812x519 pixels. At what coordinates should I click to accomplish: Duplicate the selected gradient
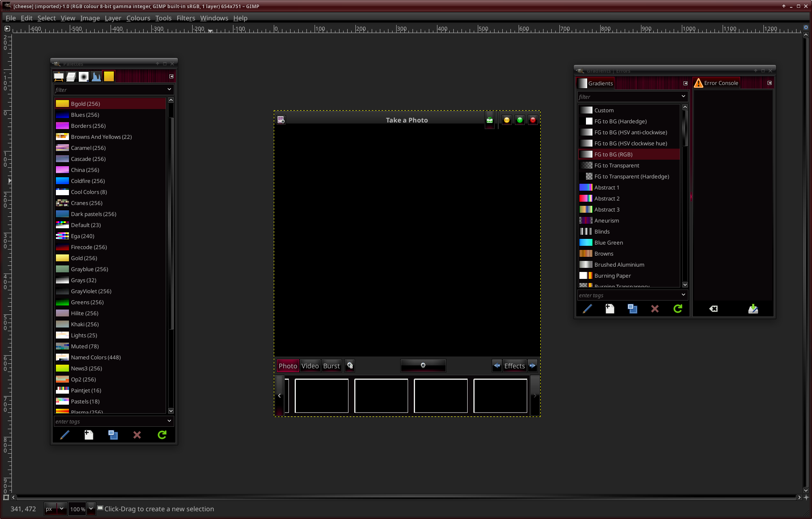coord(632,309)
